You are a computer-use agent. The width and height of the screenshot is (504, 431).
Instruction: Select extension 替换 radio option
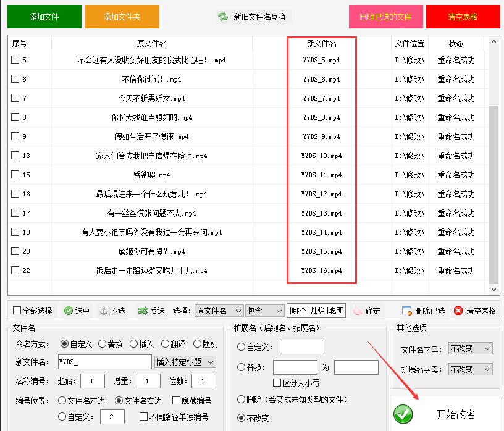(x=241, y=367)
